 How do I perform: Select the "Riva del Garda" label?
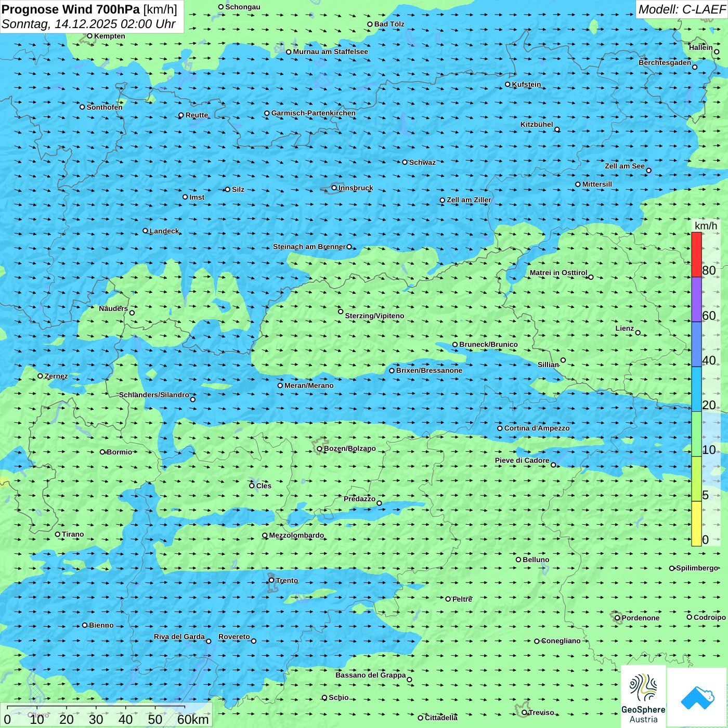pos(179,636)
